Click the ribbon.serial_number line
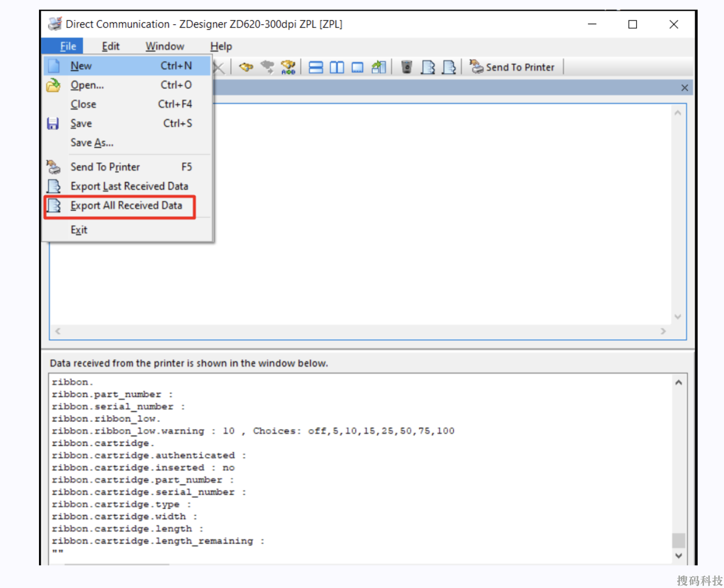The height and width of the screenshot is (588, 724). (x=118, y=407)
